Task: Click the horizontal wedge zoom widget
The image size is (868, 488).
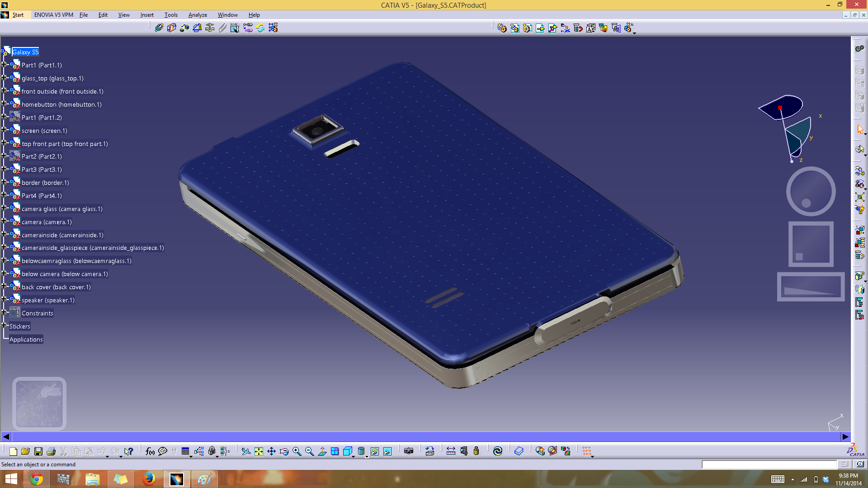Action: pyautogui.click(x=811, y=286)
